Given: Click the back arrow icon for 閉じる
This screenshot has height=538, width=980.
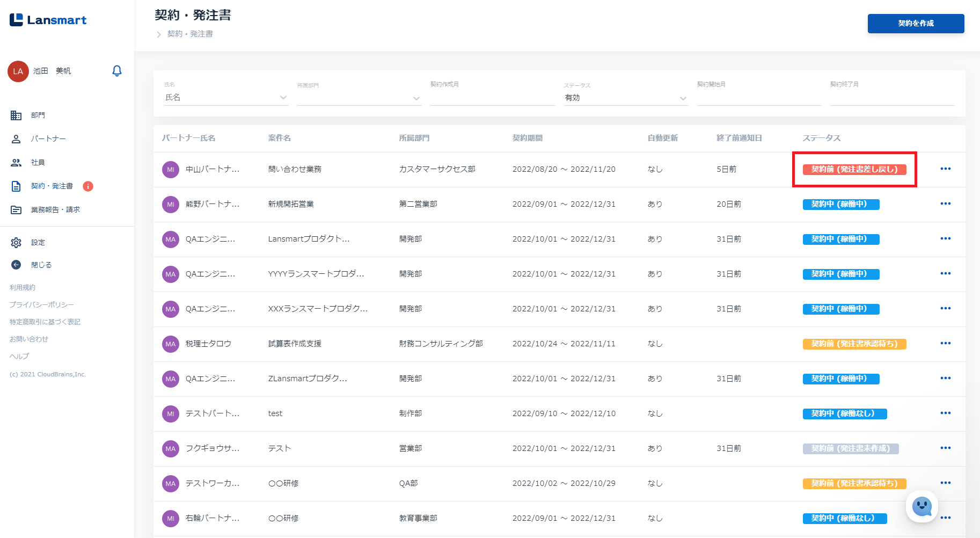Looking at the screenshot, I should [16, 265].
